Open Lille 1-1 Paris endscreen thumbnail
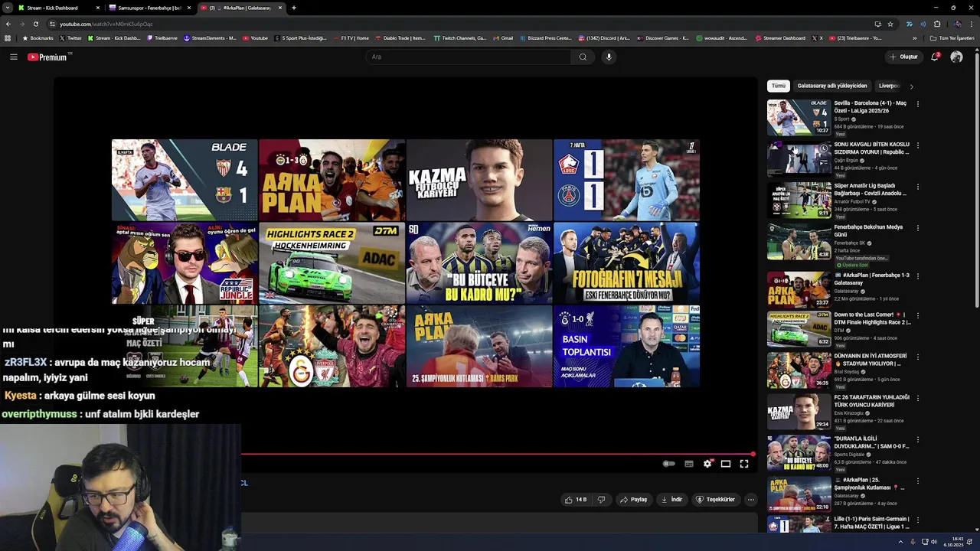This screenshot has width=980, height=551. tap(626, 180)
